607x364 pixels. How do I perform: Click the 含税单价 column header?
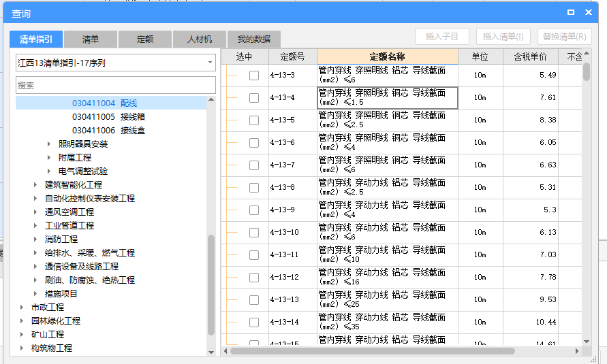click(x=530, y=56)
